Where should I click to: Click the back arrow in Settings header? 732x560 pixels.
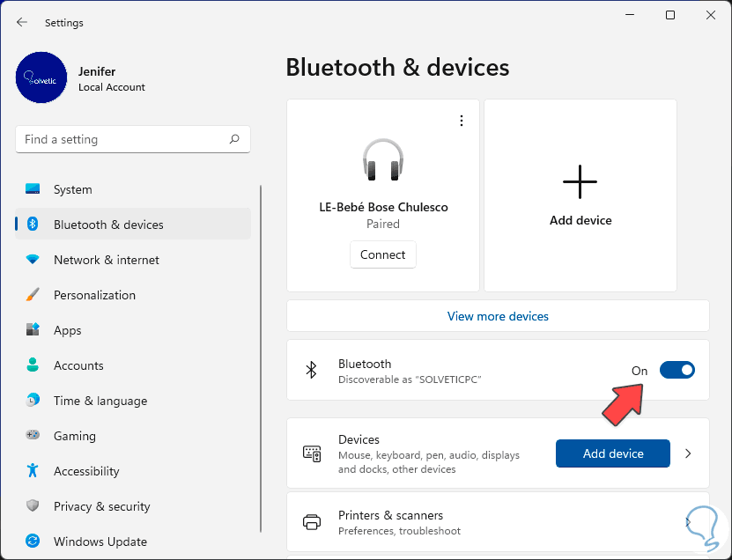[x=22, y=22]
